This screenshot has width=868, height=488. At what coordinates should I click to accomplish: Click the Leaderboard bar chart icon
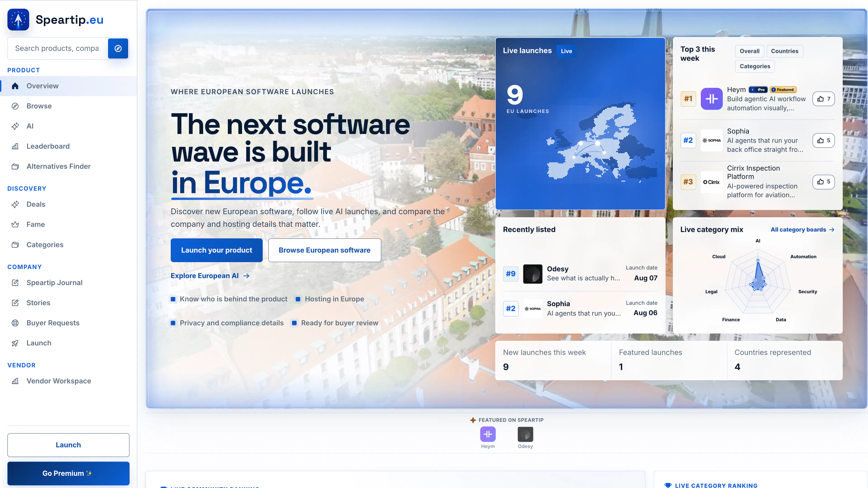(15, 146)
